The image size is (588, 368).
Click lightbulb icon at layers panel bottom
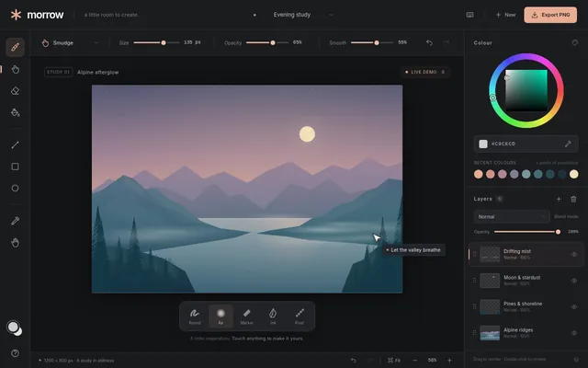pos(576,360)
